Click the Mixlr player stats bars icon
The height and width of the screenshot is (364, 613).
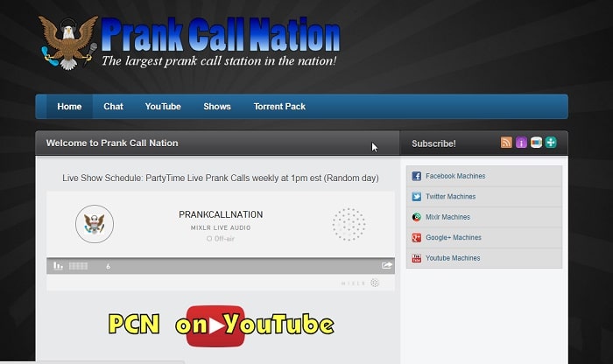(x=59, y=266)
